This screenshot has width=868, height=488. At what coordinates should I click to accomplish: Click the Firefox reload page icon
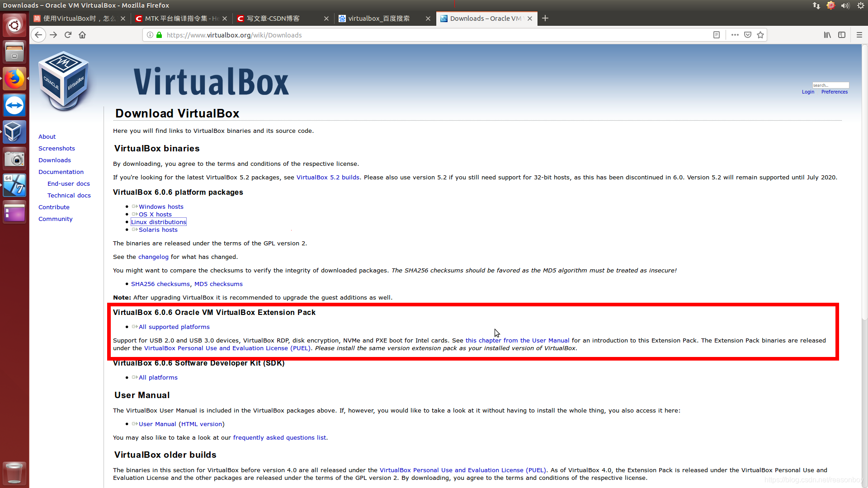pyautogui.click(x=68, y=35)
